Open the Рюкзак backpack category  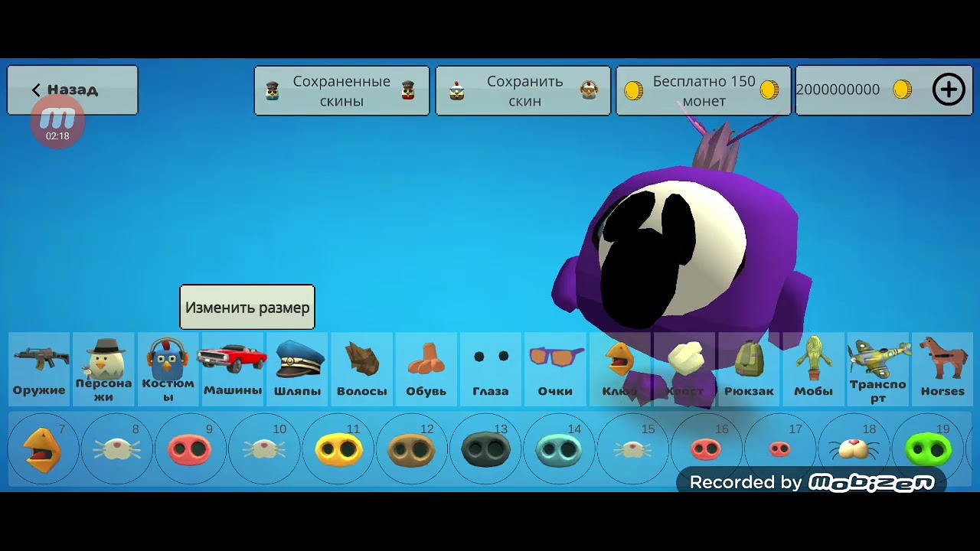click(749, 369)
